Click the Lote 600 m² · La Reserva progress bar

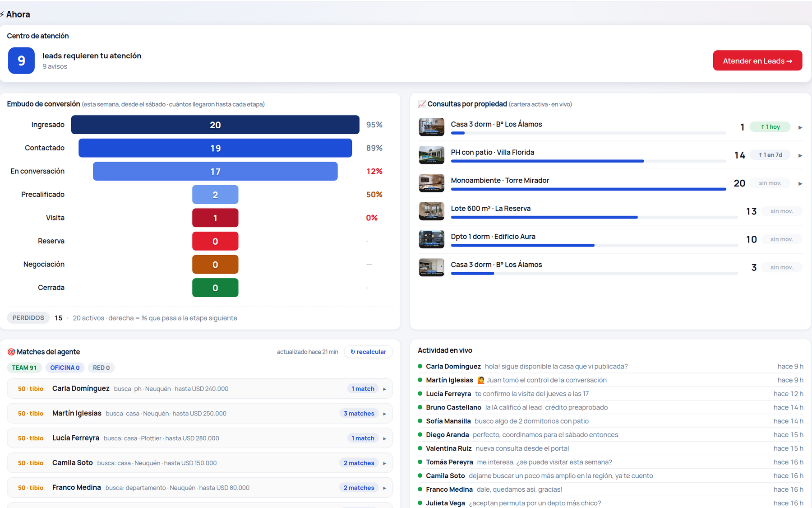(x=595, y=217)
